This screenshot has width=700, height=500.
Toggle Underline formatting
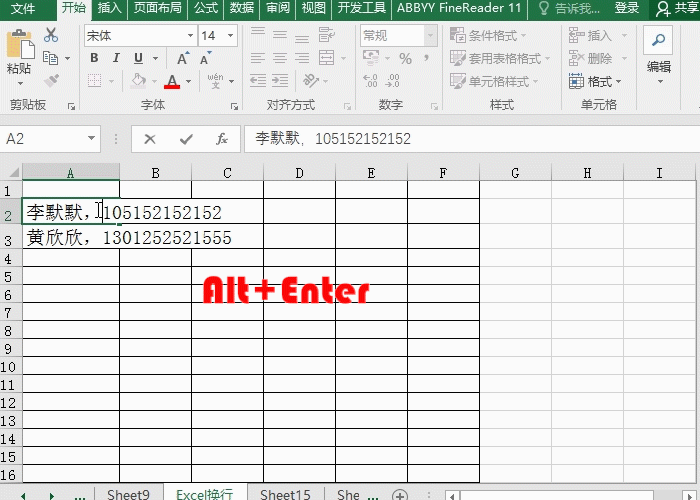[x=138, y=58]
